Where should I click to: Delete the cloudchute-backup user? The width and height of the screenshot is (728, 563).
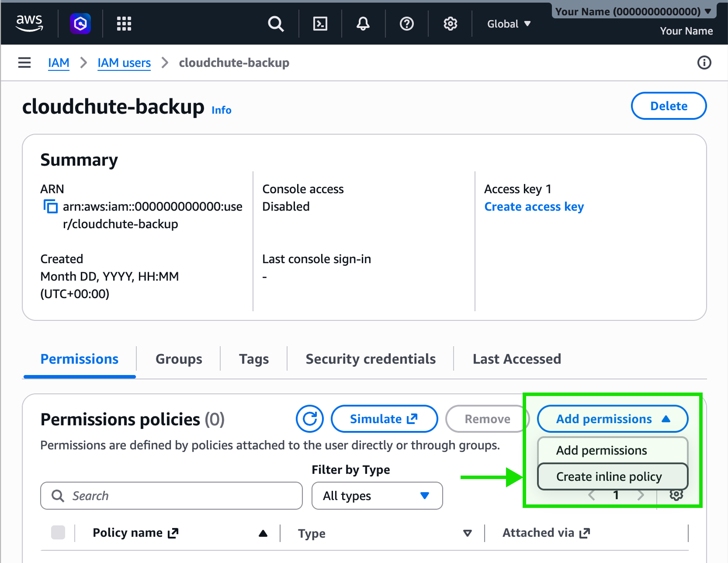[x=669, y=106]
